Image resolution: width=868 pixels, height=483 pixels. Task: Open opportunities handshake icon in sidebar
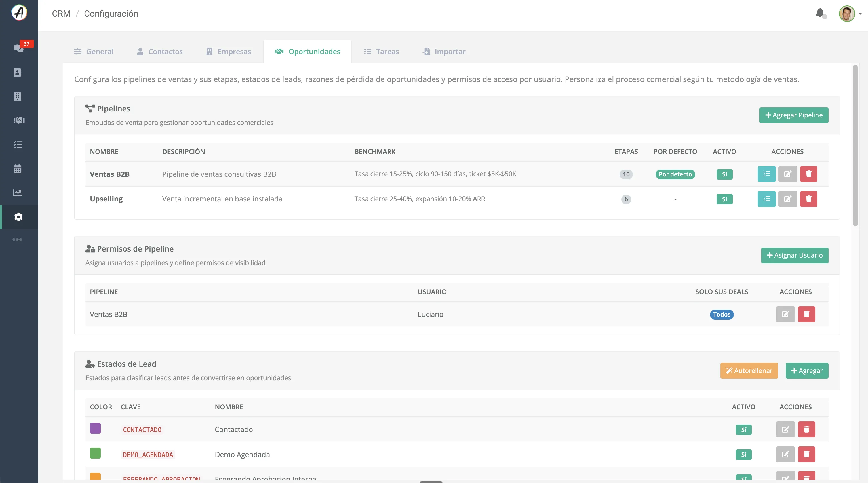[x=19, y=120]
